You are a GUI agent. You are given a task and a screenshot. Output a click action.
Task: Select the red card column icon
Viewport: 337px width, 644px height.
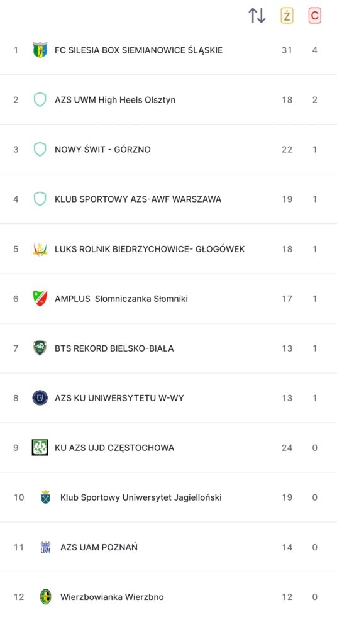[x=315, y=16]
